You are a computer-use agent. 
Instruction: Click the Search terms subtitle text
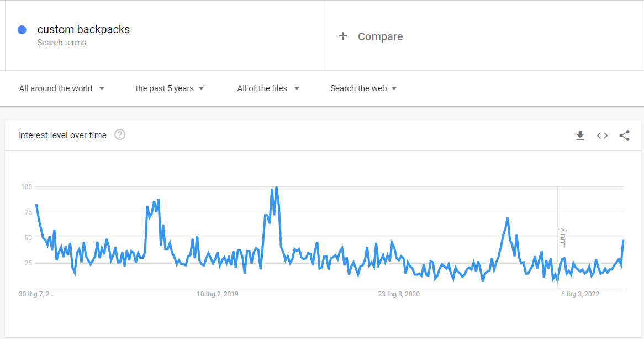click(62, 43)
